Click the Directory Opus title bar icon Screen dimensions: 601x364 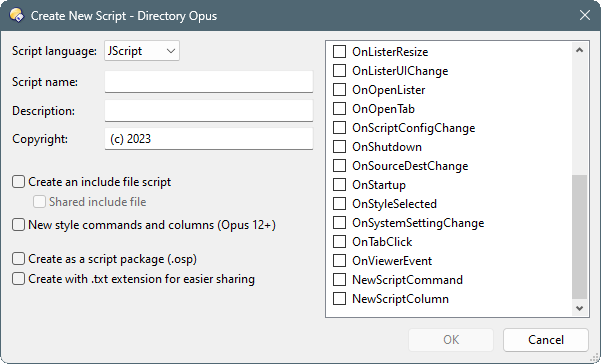(x=17, y=15)
